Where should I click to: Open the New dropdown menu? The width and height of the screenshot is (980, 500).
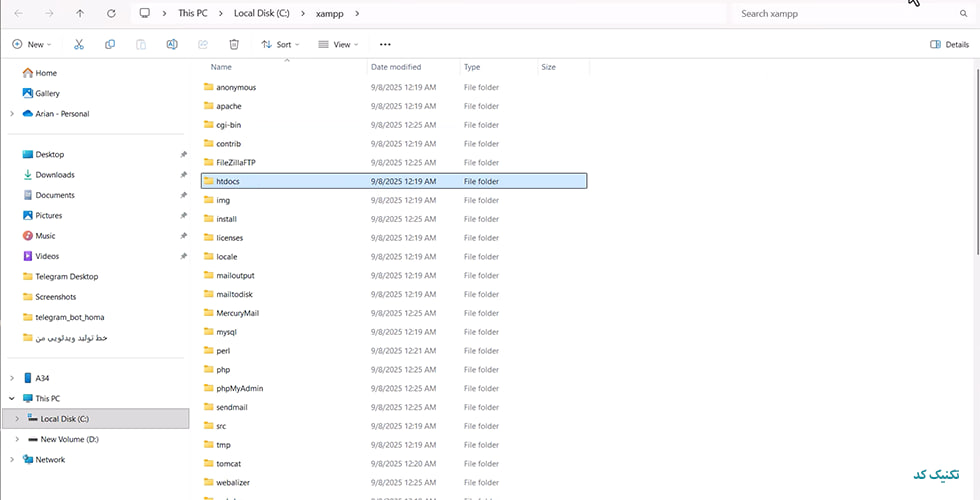click(31, 44)
